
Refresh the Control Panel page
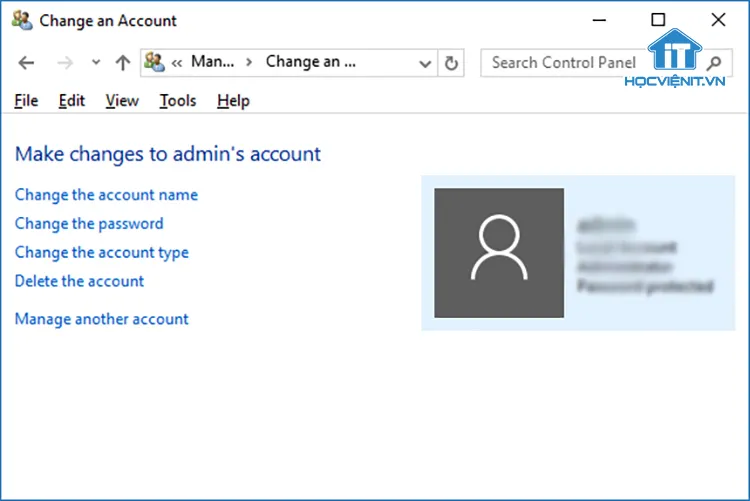[x=451, y=63]
